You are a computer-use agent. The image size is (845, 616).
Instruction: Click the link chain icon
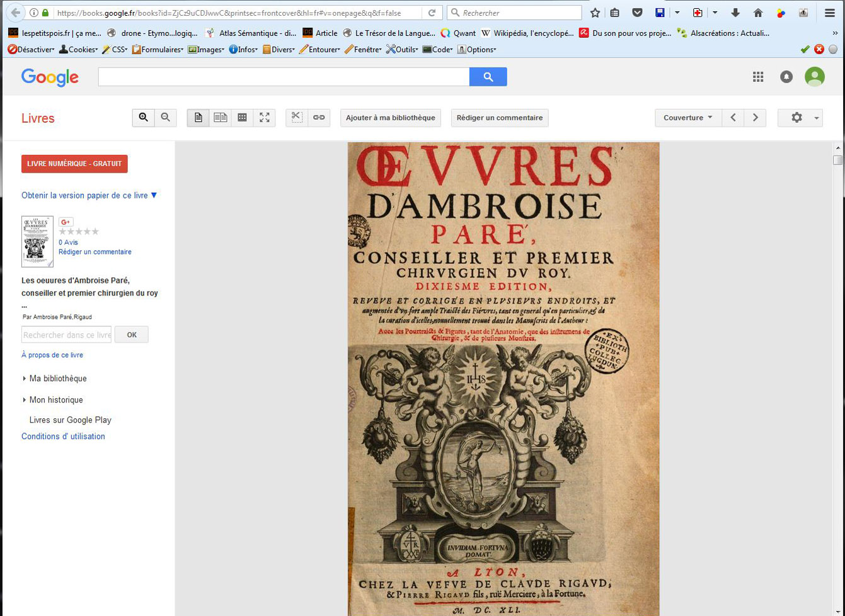[319, 118]
